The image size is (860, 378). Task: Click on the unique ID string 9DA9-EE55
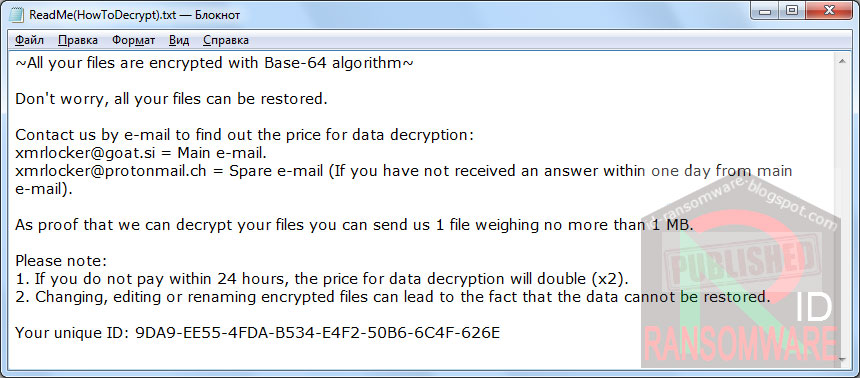coord(317,332)
